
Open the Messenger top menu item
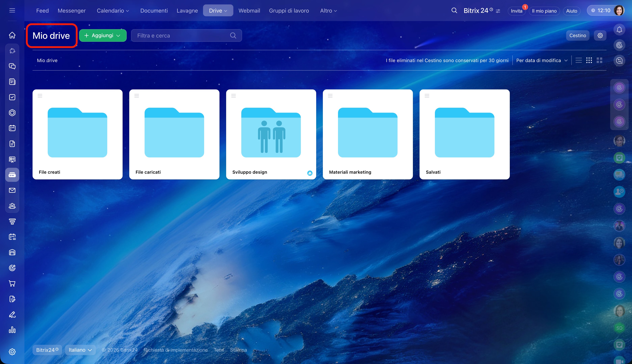click(x=72, y=11)
